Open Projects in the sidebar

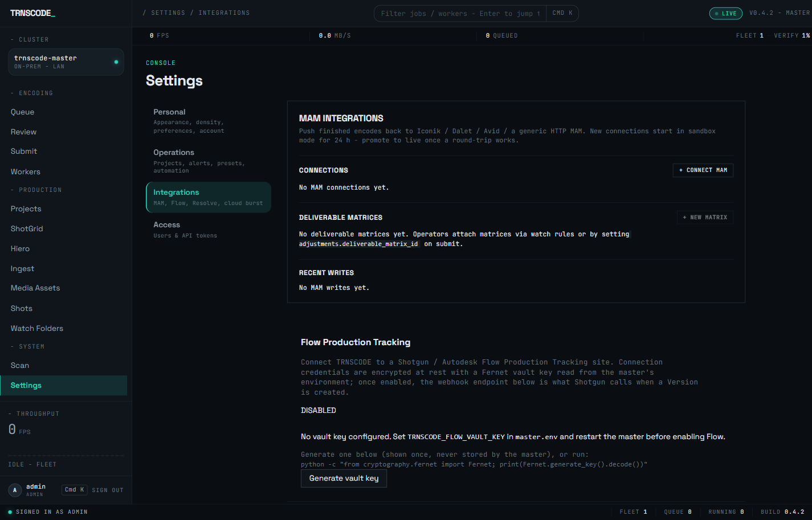26,209
